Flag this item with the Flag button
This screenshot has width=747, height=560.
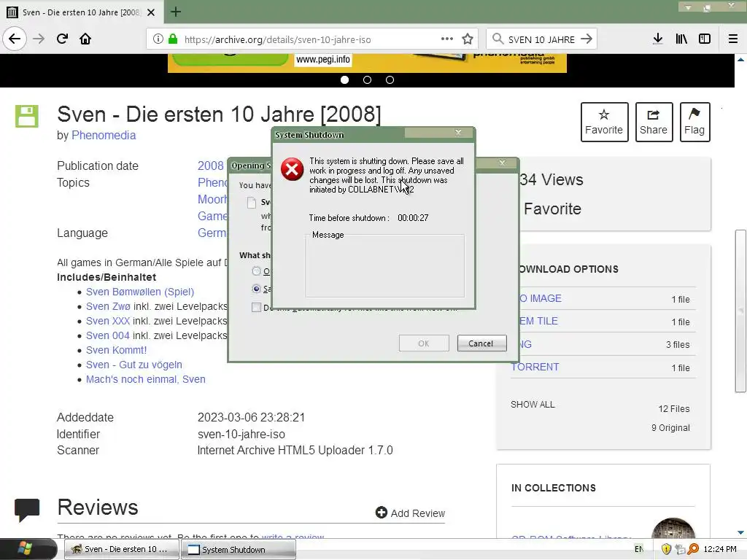tap(694, 122)
